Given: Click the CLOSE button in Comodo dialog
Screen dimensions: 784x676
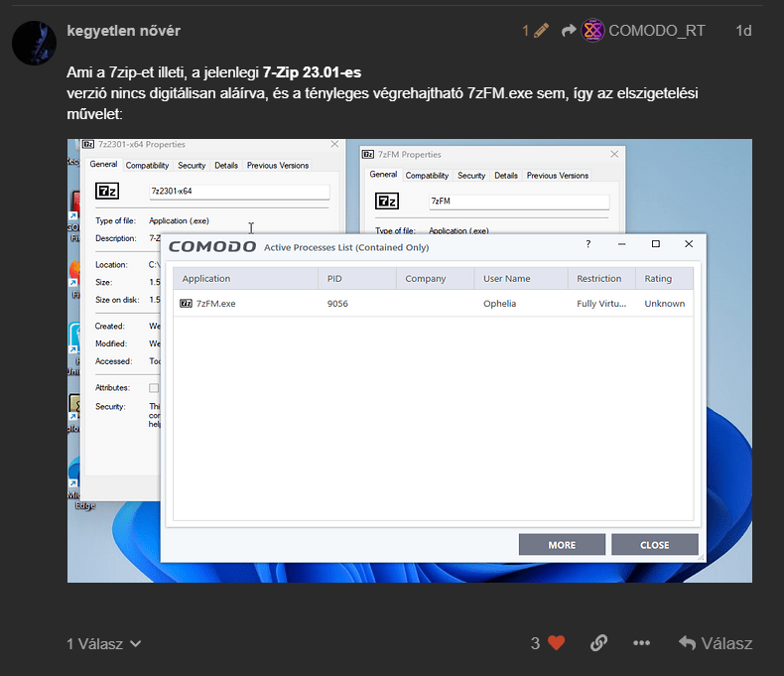Looking at the screenshot, I should click(x=655, y=545).
